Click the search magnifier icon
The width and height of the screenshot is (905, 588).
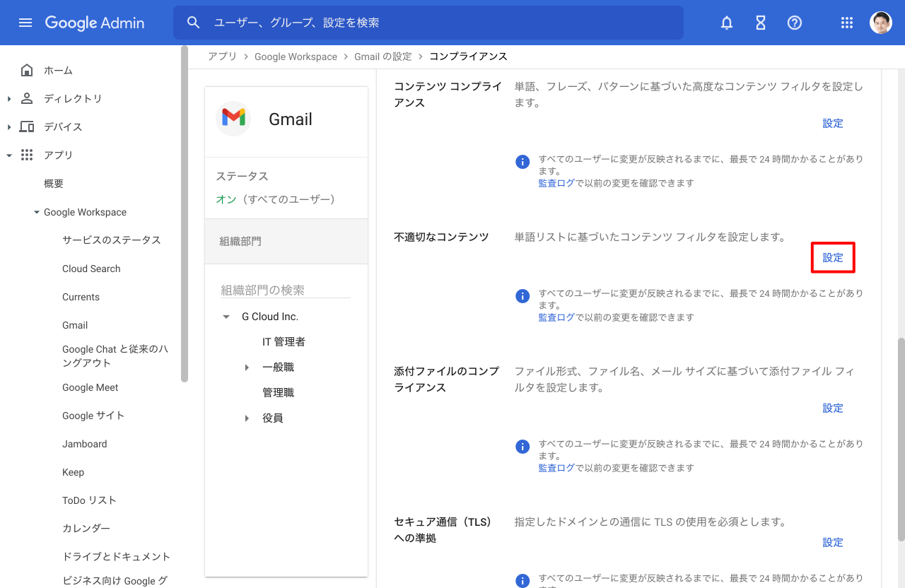tap(194, 23)
